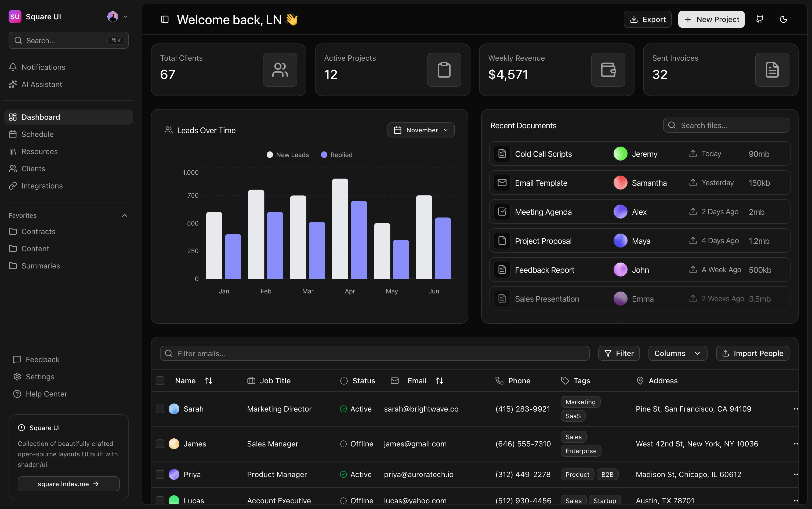Click the Replied legend color dot
This screenshot has width=812, height=509.
point(324,155)
